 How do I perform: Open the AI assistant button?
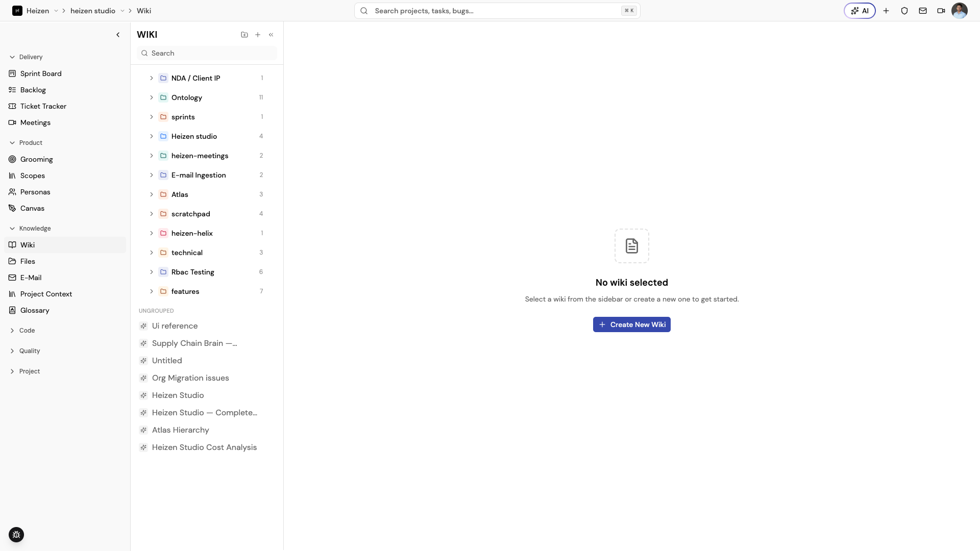click(x=860, y=11)
